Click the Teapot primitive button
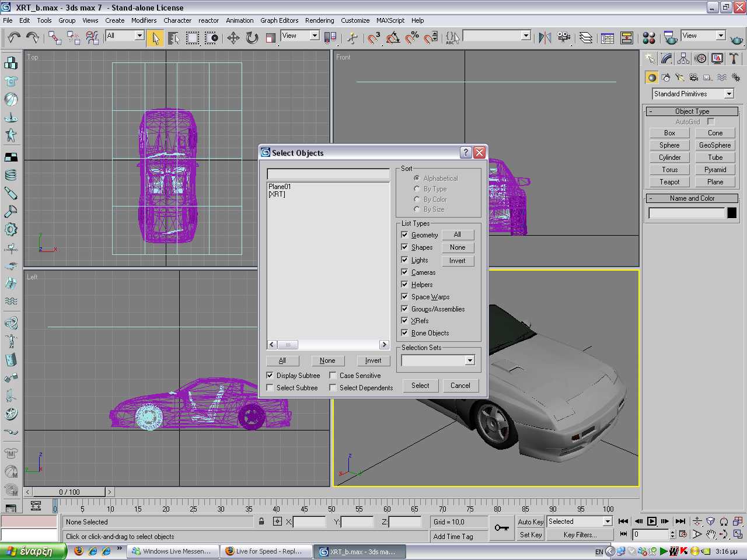The width and height of the screenshot is (747, 560). (x=669, y=182)
